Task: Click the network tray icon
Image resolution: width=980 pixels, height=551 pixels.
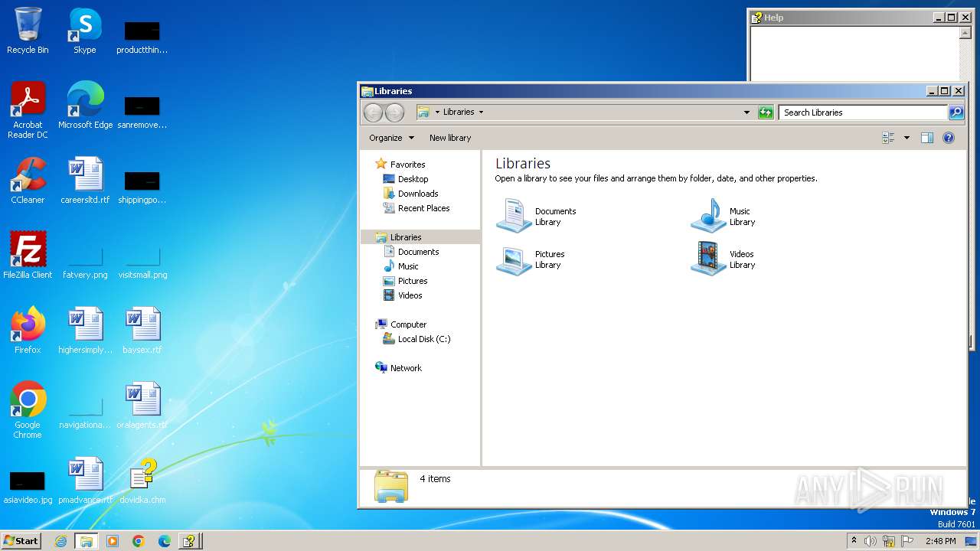Action: click(x=889, y=541)
